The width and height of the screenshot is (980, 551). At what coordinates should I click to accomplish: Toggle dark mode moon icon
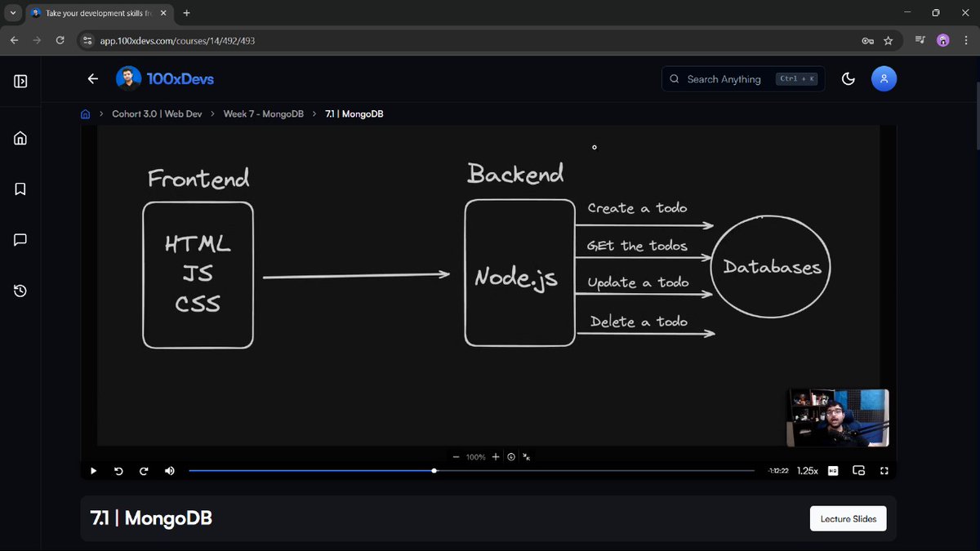849,78
